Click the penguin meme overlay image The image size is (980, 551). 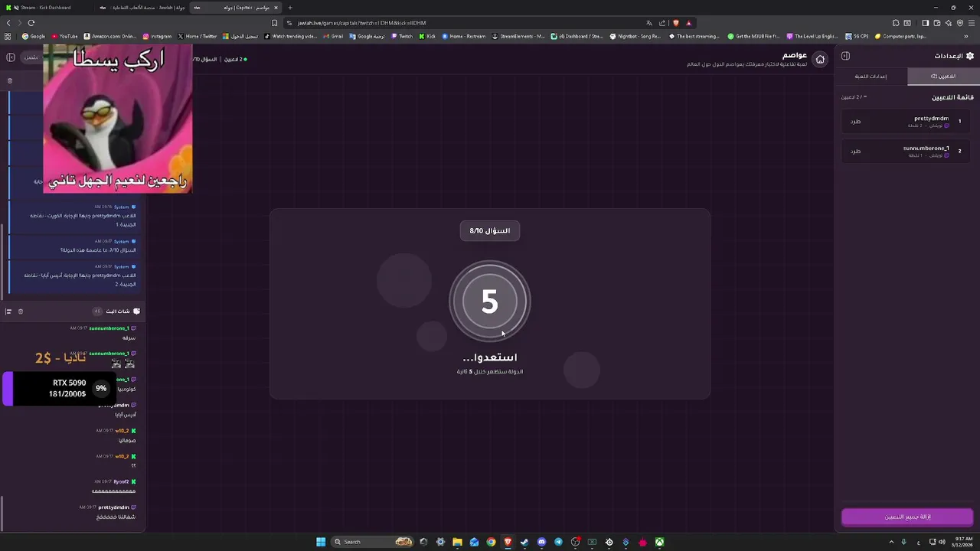[x=118, y=119]
